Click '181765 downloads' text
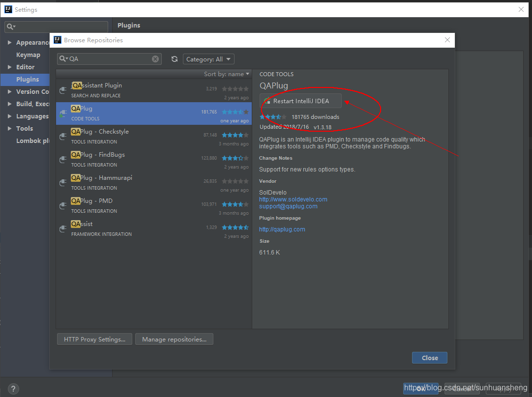Image resolution: width=532 pixels, height=397 pixels. [x=315, y=117]
